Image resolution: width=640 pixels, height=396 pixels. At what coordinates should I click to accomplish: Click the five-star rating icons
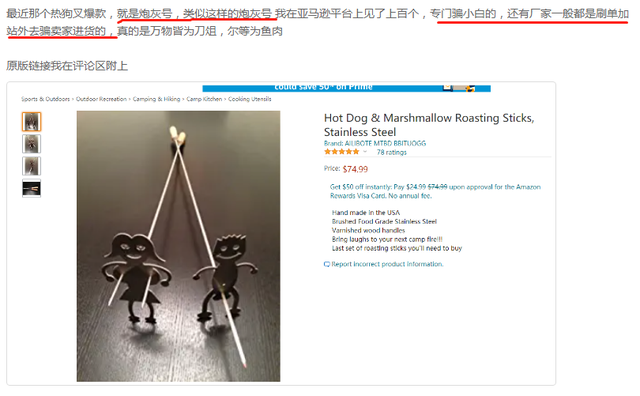(342, 152)
